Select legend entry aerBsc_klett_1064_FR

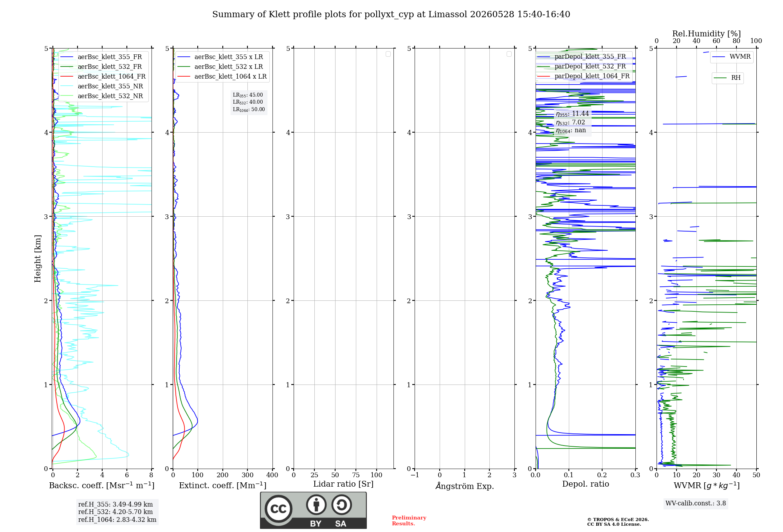click(104, 77)
